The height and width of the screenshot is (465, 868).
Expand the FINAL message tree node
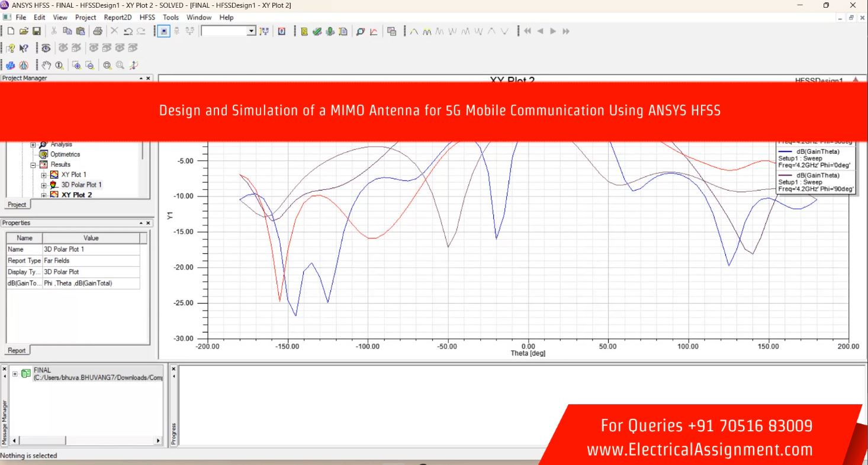pos(15,373)
